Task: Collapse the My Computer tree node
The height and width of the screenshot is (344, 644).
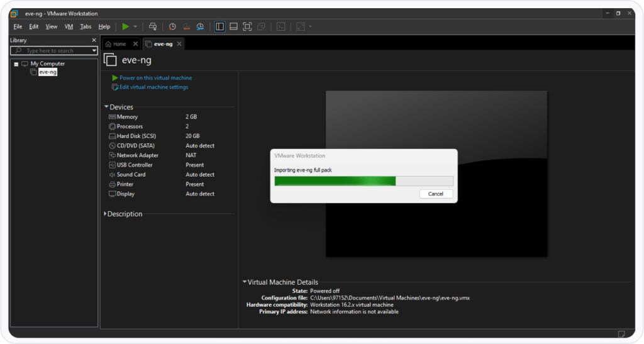Action: point(16,64)
